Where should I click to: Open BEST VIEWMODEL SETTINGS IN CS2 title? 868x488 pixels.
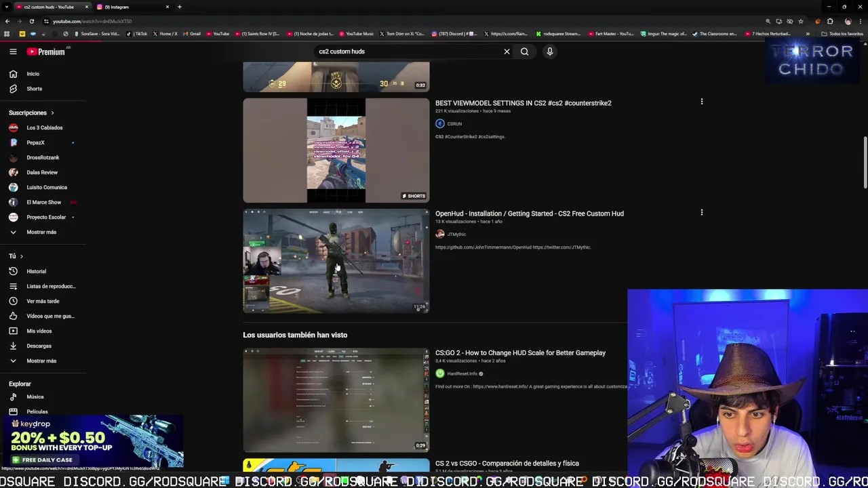coord(523,103)
